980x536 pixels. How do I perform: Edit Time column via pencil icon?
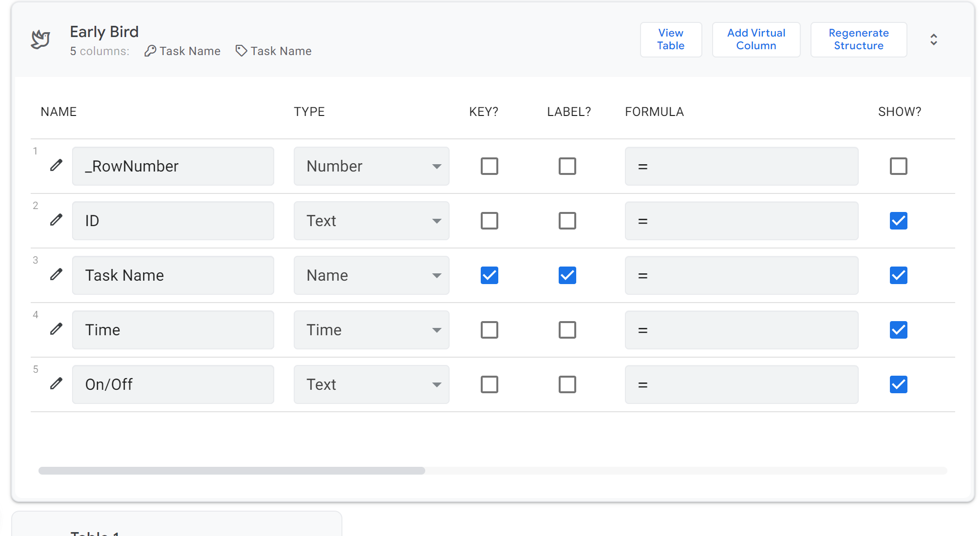tap(57, 329)
